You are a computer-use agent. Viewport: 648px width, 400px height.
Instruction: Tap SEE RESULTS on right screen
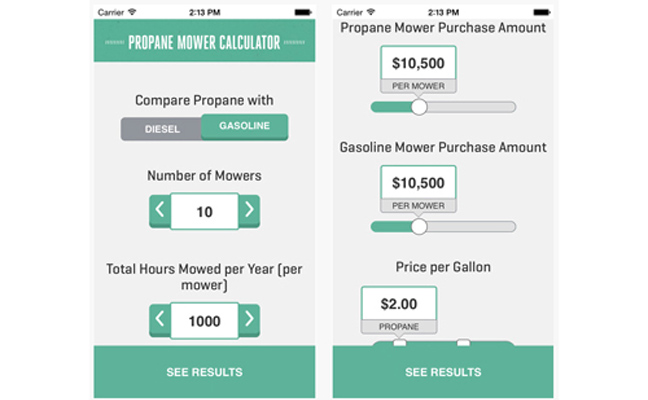[x=443, y=372]
